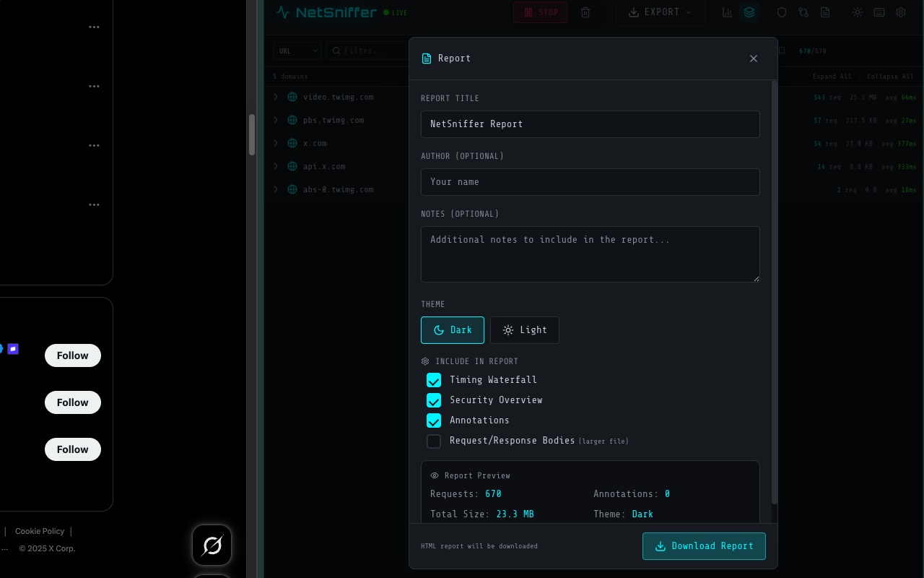Stop the live capture
The width and height of the screenshot is (924, 578).
pyautogui.click(x=540, y=12)
